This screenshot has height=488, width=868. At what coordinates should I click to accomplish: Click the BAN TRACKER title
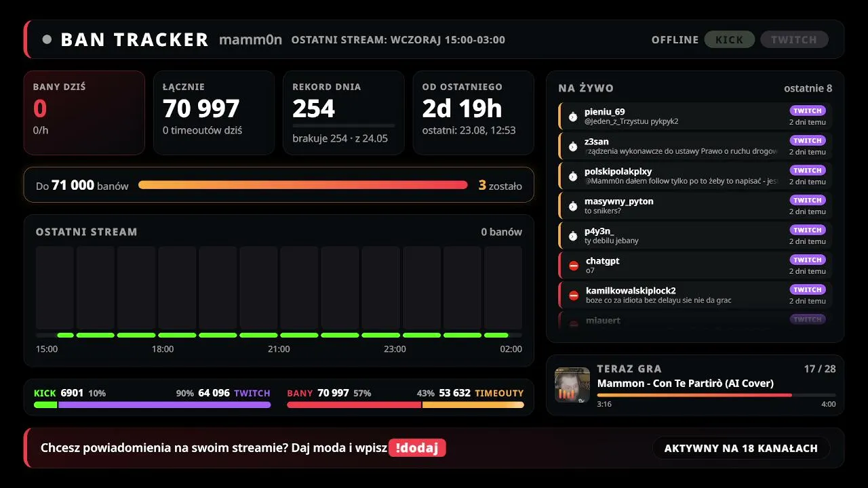134,40
